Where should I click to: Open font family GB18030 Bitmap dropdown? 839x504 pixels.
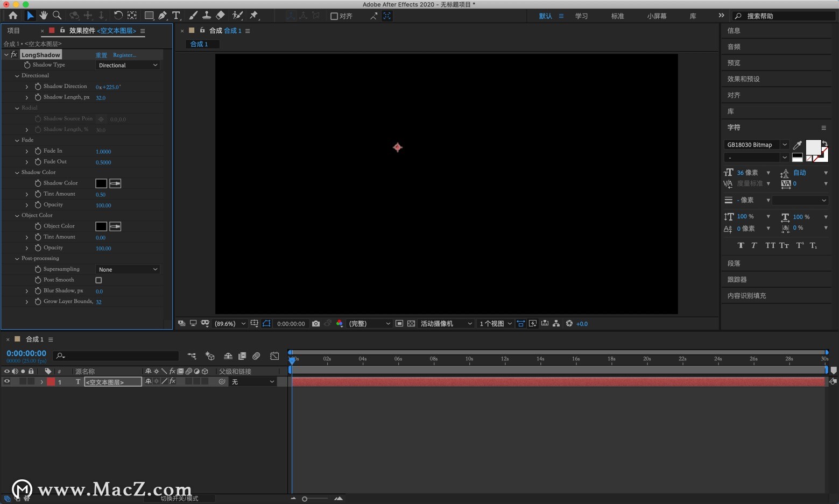(756, 145)
